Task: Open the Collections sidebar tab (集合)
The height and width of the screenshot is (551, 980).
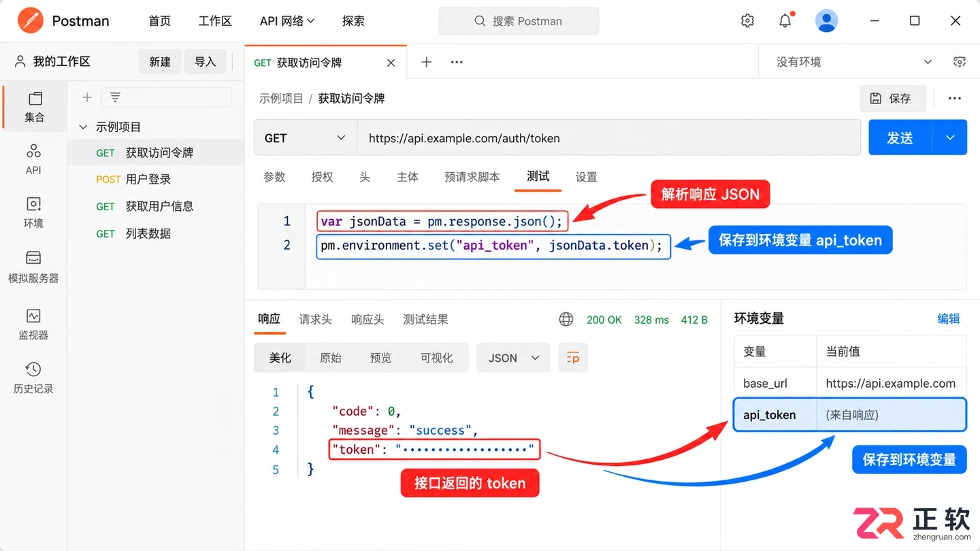Action: click(34, 106)
